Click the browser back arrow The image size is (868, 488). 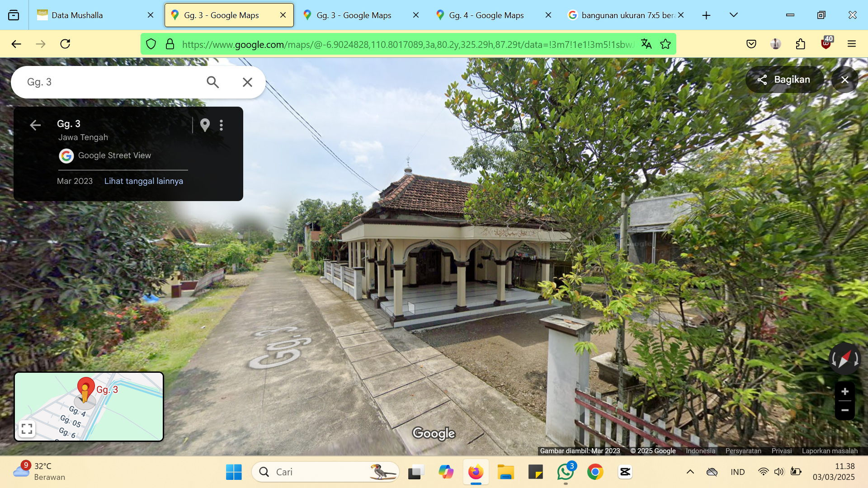[x=16, y=44]
